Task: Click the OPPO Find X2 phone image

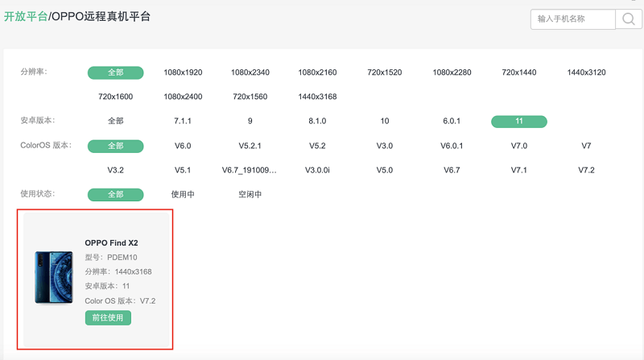Action: tap(54, 277)
